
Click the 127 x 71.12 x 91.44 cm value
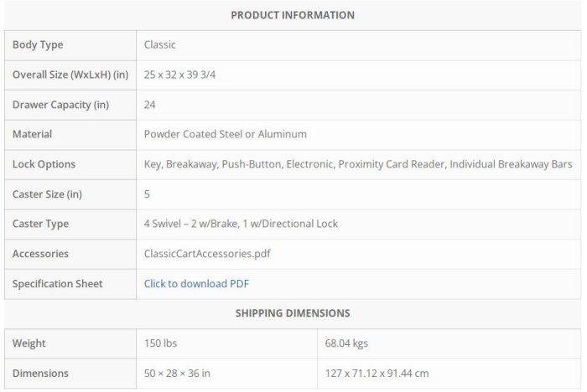coord(377,374)
